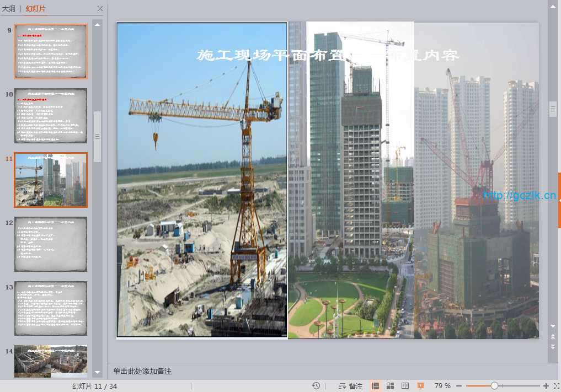Go to previous slide via double-up arrow

pyautogui.click(x=553, y=336)
